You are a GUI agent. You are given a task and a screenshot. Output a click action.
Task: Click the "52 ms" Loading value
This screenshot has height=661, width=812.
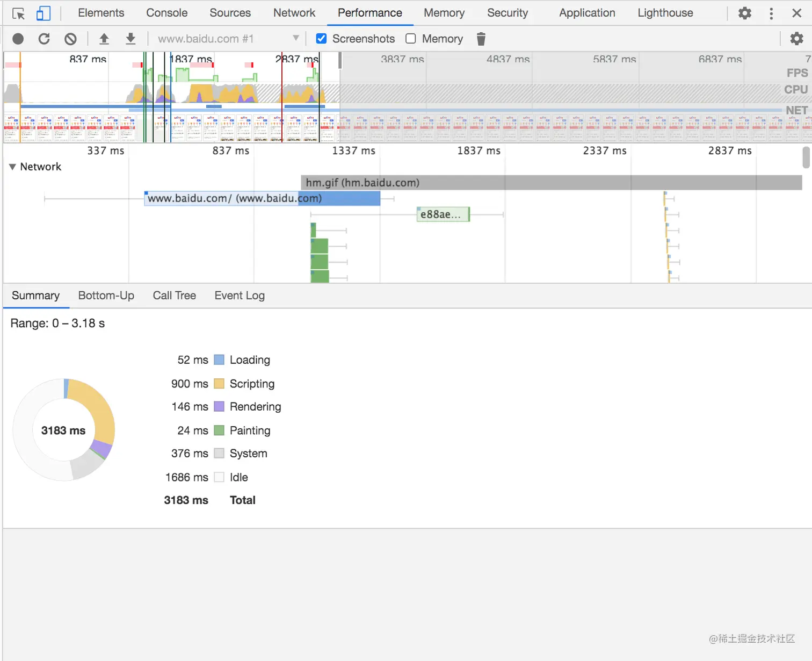(193, 360)
